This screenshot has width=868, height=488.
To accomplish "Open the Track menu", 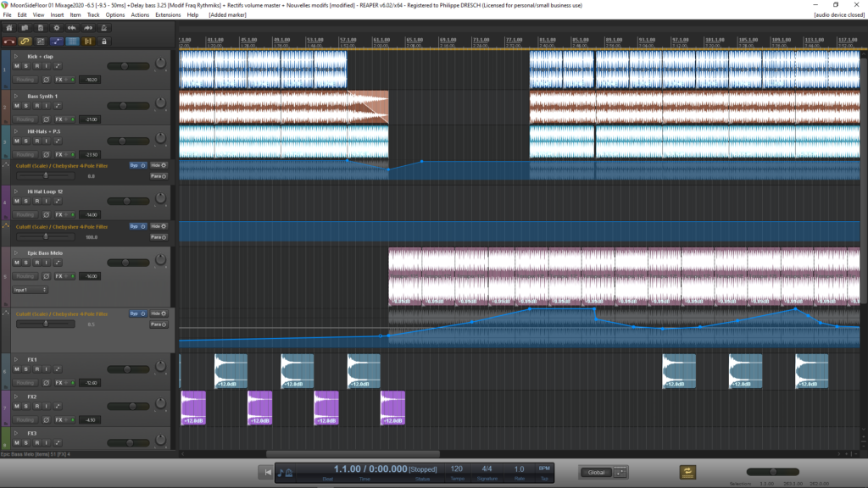I will (x=93, y=15).
